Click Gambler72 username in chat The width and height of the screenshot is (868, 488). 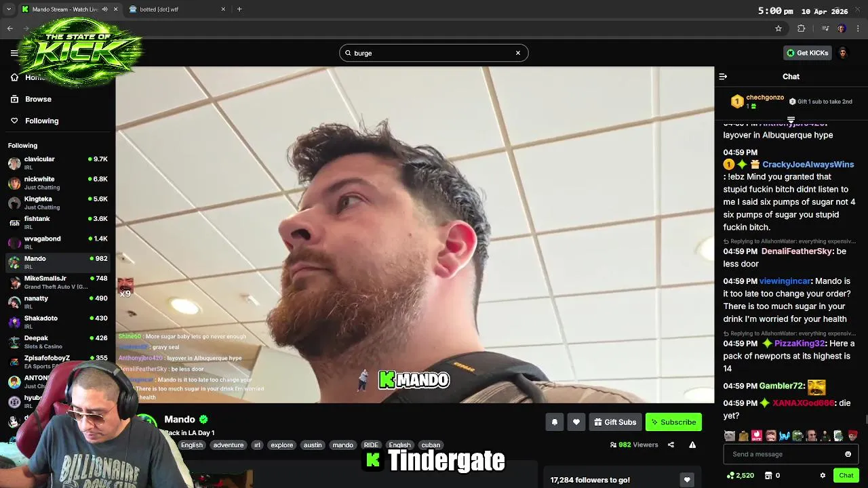click(781, 386)
